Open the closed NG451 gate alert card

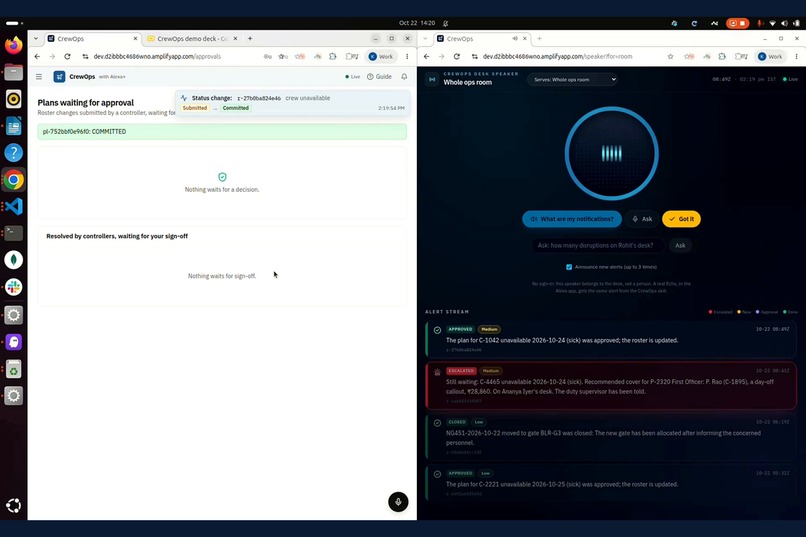611,437
